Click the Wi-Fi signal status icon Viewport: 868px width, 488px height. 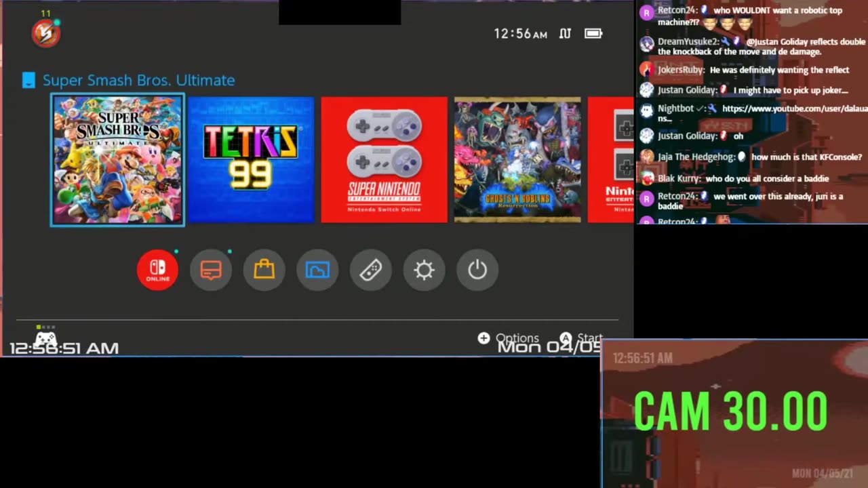coord(565,33)
